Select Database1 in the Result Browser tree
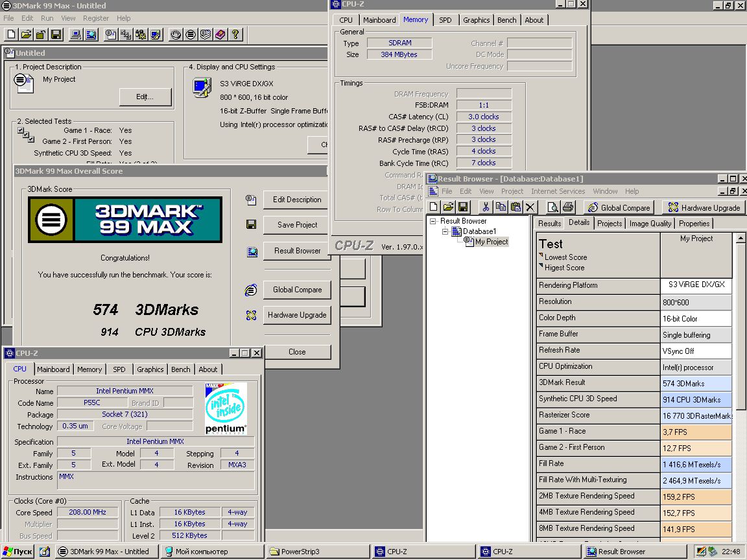 pos(479,231)
